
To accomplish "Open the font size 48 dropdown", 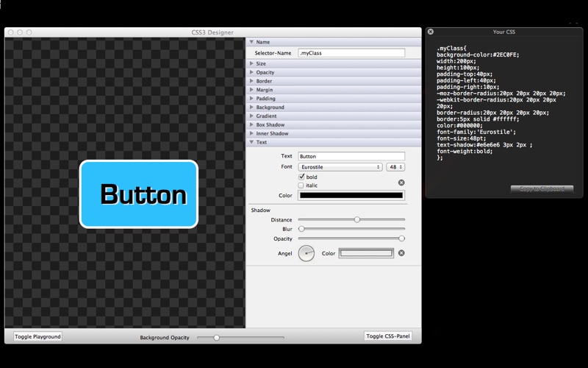I will (x=395, y=167).
